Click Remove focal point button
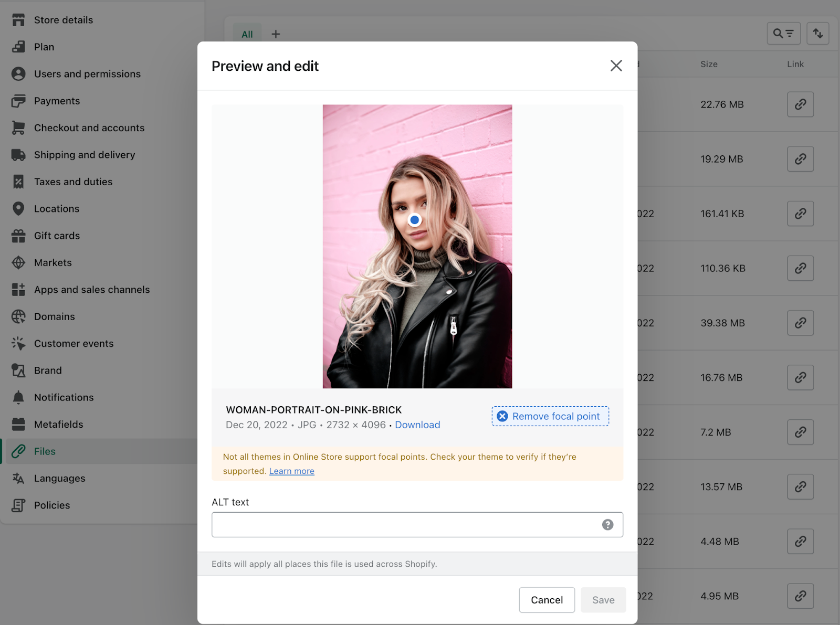 coord(550,416)
